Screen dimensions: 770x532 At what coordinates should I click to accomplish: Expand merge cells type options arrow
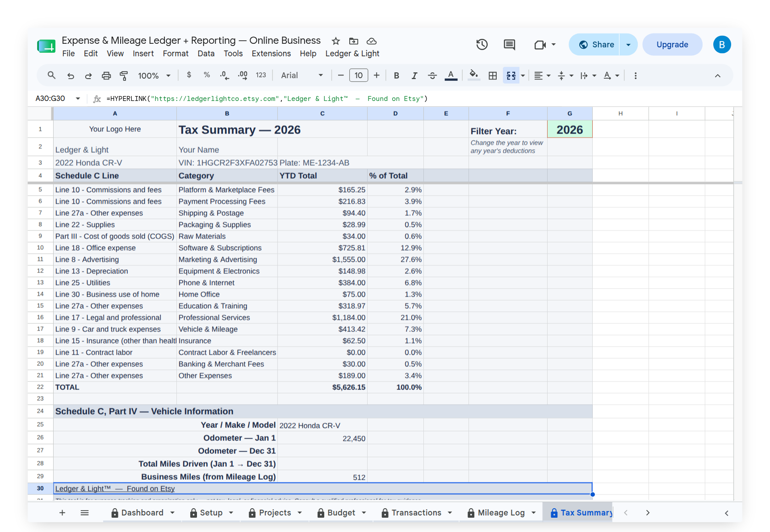[523, 75]
